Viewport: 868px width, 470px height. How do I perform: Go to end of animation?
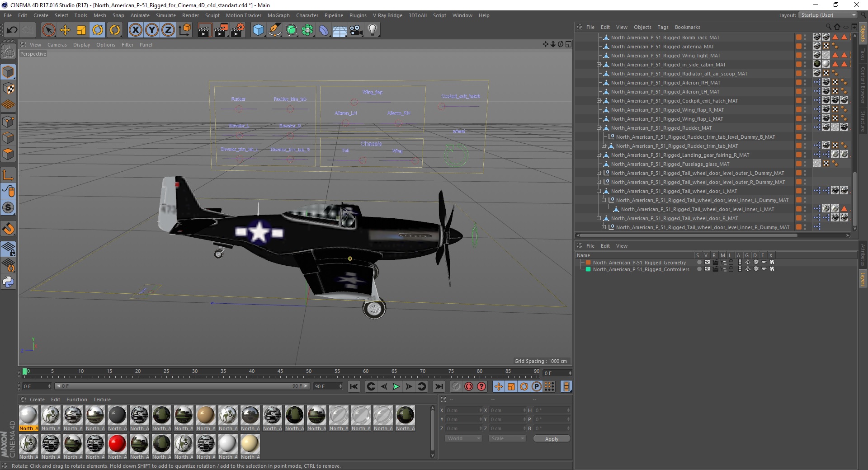coord(439,386)
